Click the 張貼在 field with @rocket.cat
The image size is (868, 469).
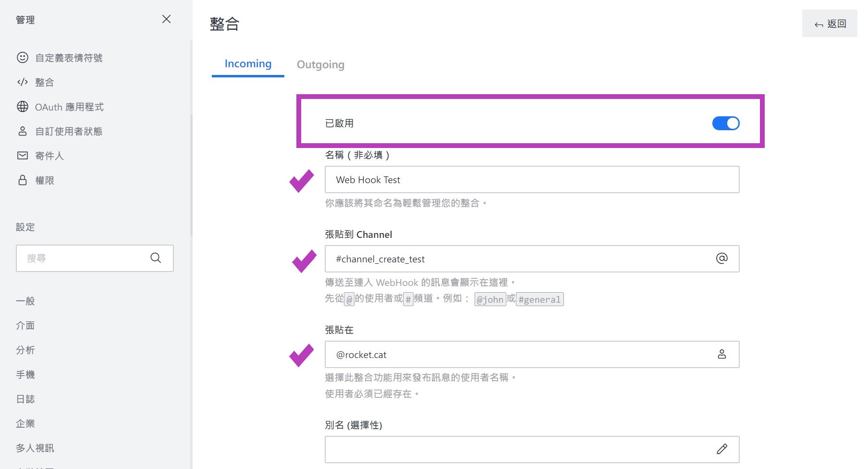[x=532, y=355]
